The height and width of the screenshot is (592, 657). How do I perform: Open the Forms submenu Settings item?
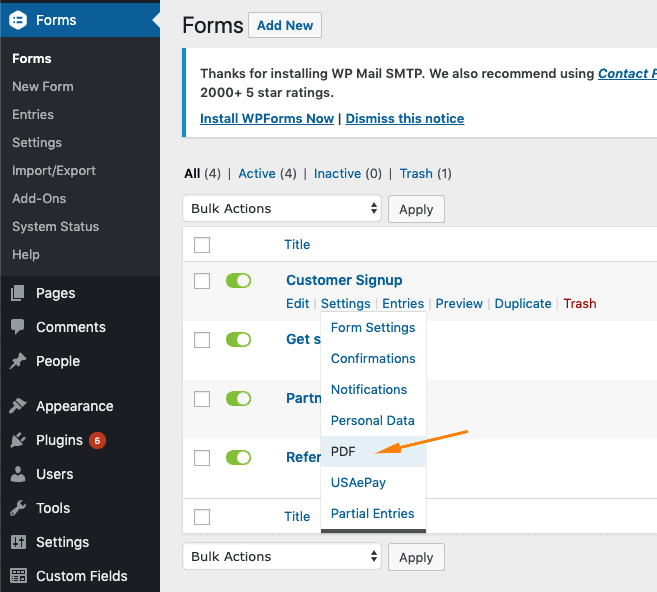(37, 142)
